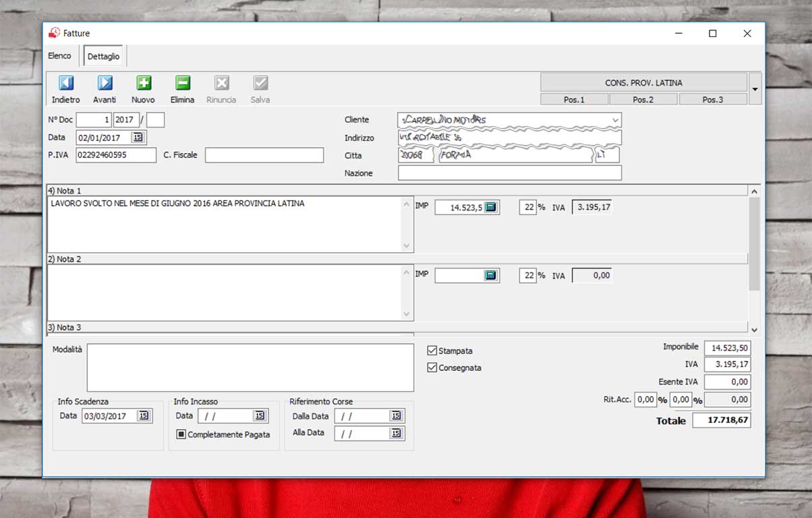This screenshot has width=812, height=518.
Task: Click the Info Scadenza Data field
Action: (109, 416)
